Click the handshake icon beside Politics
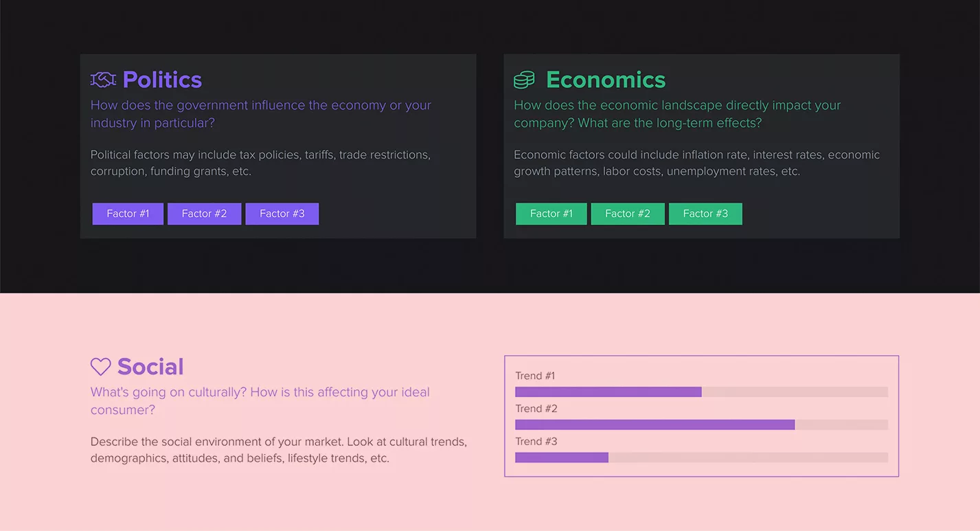 pyautogui.click(x=103, y=79)
